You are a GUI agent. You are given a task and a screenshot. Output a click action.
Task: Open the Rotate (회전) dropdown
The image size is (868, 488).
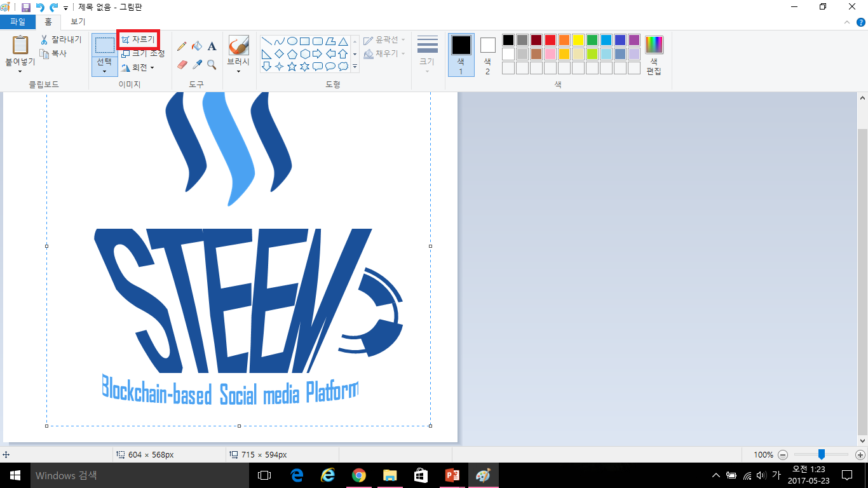coord(138,67)
